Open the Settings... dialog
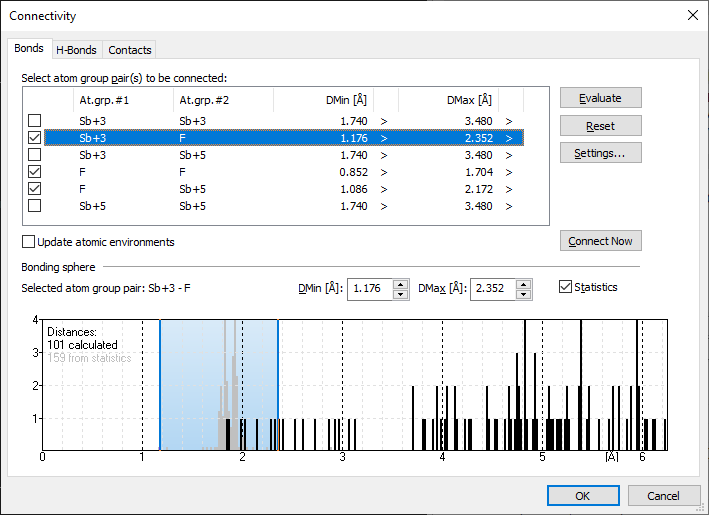Screen dimensions: 709x515 click(x=600, y=153)
